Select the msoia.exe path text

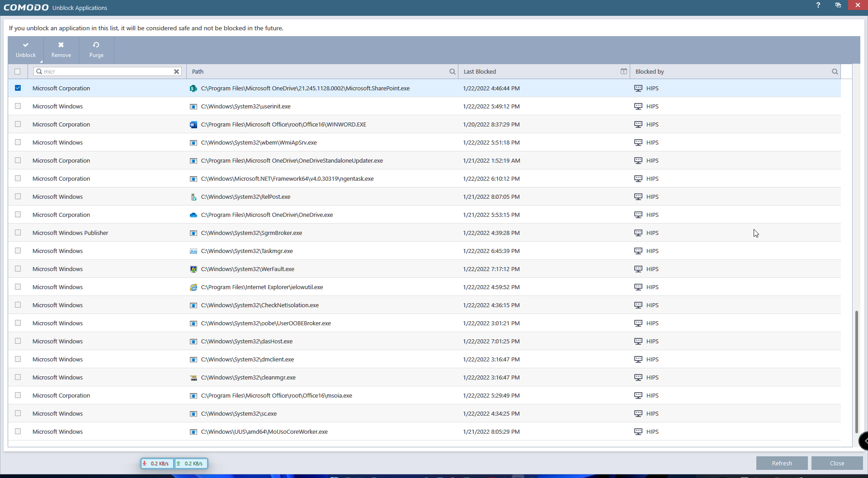pos(277,396)
